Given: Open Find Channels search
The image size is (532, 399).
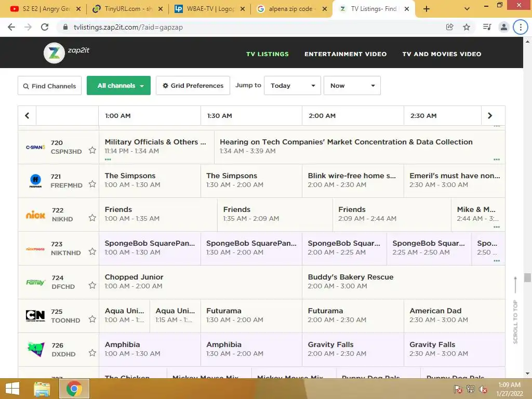Looking at the screenshot, I should [49, 86].
